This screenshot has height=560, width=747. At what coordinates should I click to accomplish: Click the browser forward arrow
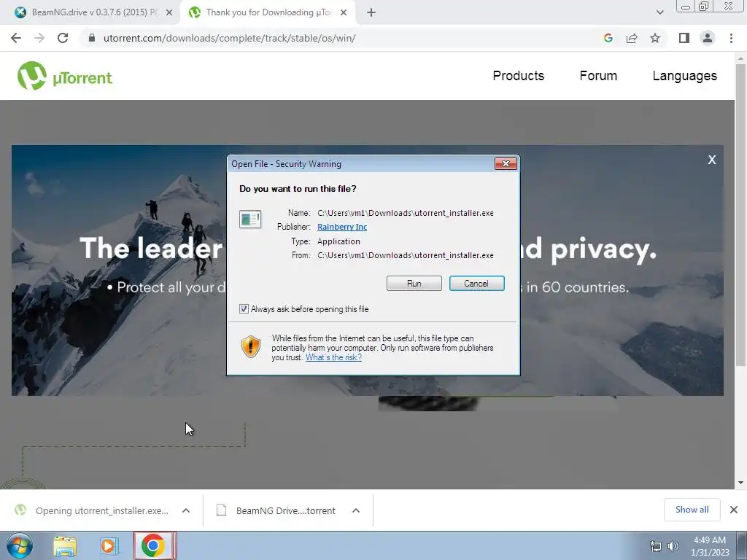(x=39, y=38)
